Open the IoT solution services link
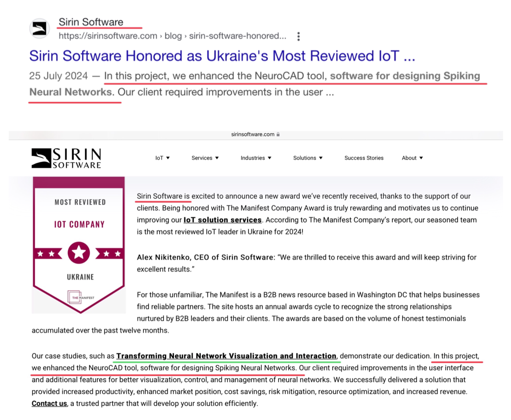 [222, 220]
